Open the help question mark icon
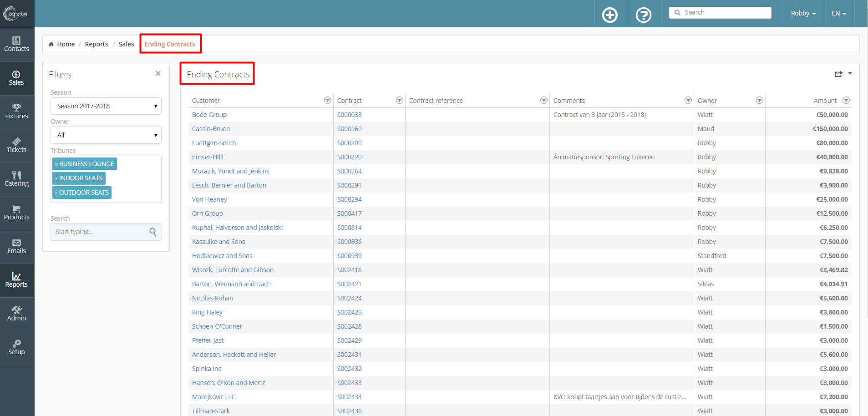Screen dimensions: 868x416 (x=644, y=15)
